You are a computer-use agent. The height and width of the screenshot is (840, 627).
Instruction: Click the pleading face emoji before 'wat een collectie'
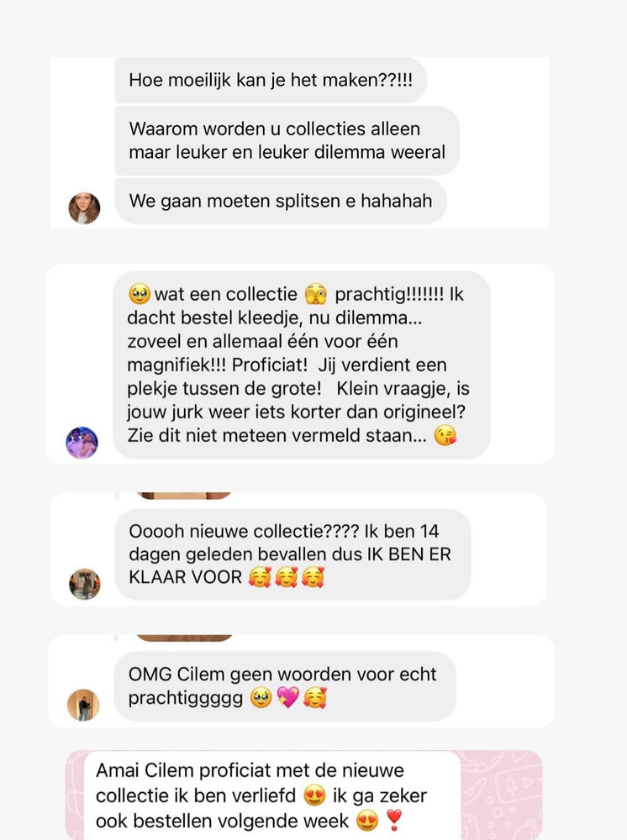coord(140,294)
